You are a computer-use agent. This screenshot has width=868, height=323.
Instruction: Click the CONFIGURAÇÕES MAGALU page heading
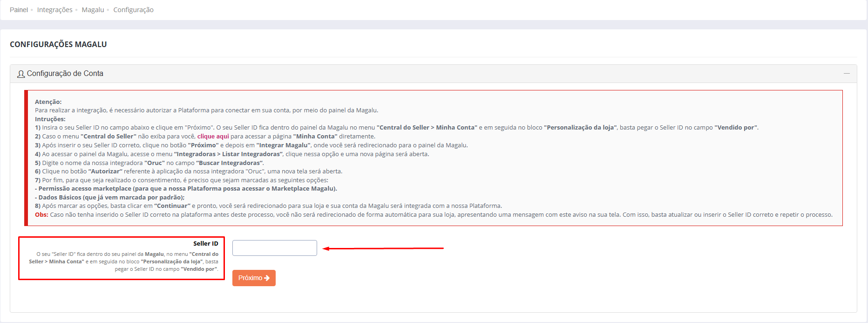click(58, 44)
